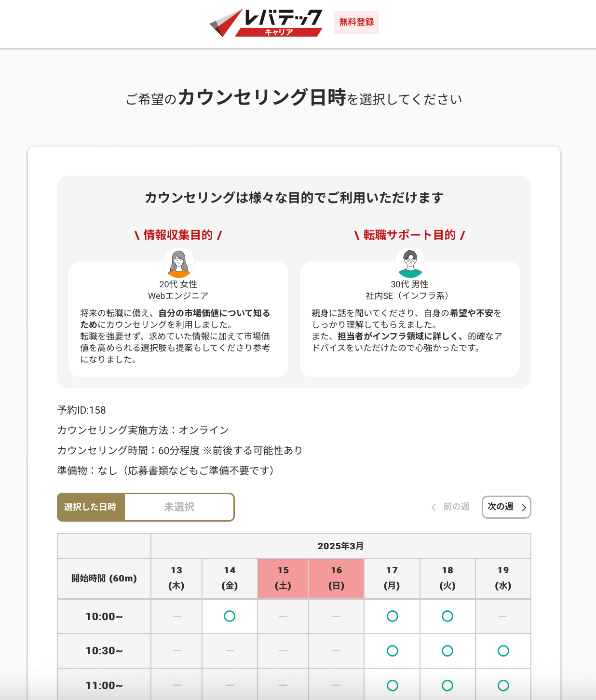Select the 10:00 slot on 18(火)
Screen dimensions: 596x700
pyautogui.click(x=447, y=616)
